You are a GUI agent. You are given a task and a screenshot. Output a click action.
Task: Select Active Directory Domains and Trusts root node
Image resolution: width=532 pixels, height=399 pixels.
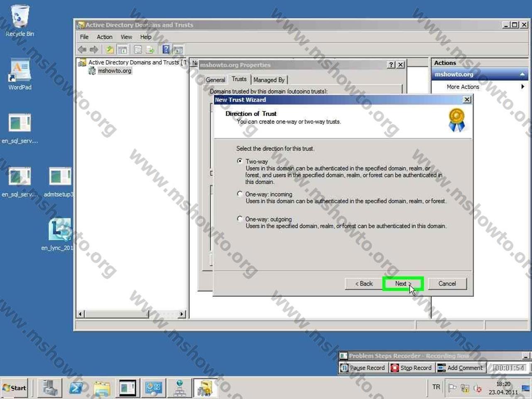[x=134, y=62]
